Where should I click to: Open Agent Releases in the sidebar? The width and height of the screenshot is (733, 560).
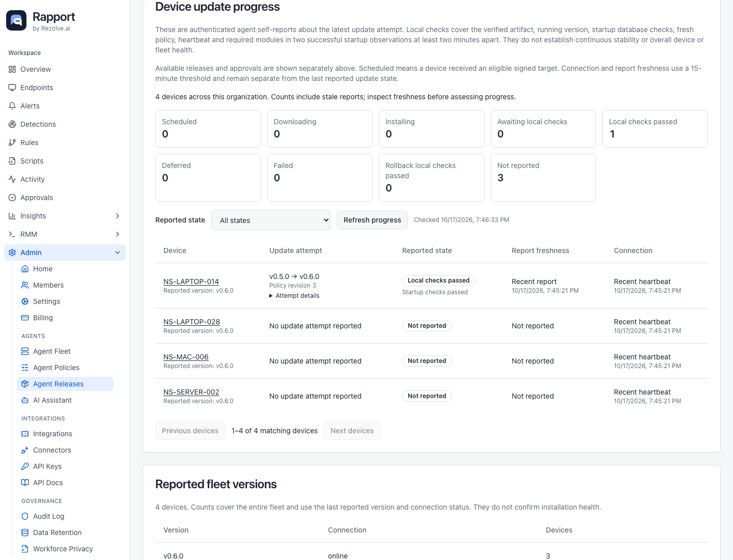pyautogui.click(x=65, y=384)
